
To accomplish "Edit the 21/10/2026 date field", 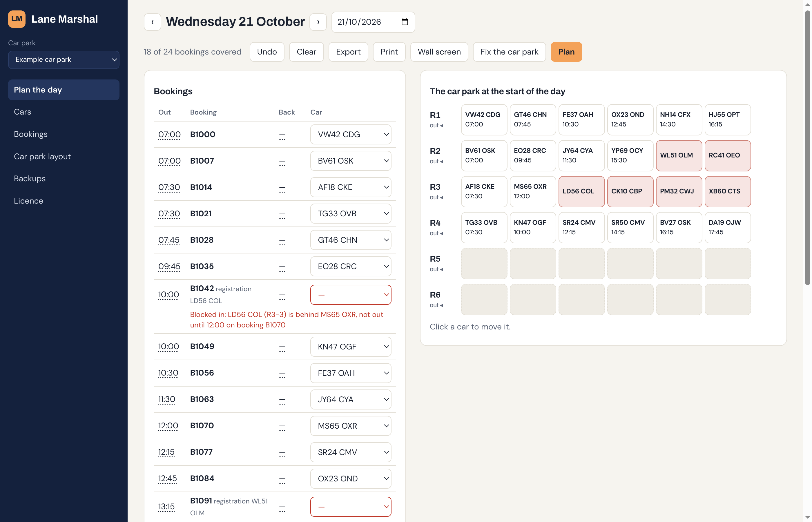I will tap(373, 22).
